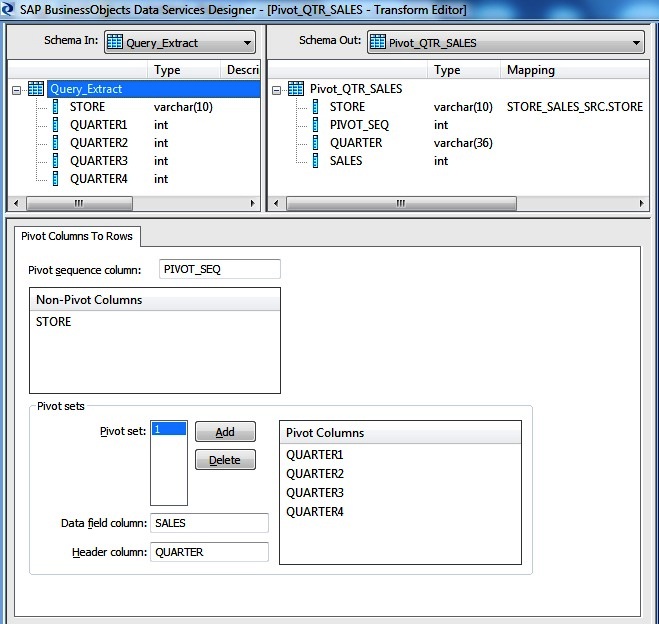The width and height of the screenshot is (659, 624).
Task: Click the table icon inside Schema In dropdown
Action: coord(115,42)
